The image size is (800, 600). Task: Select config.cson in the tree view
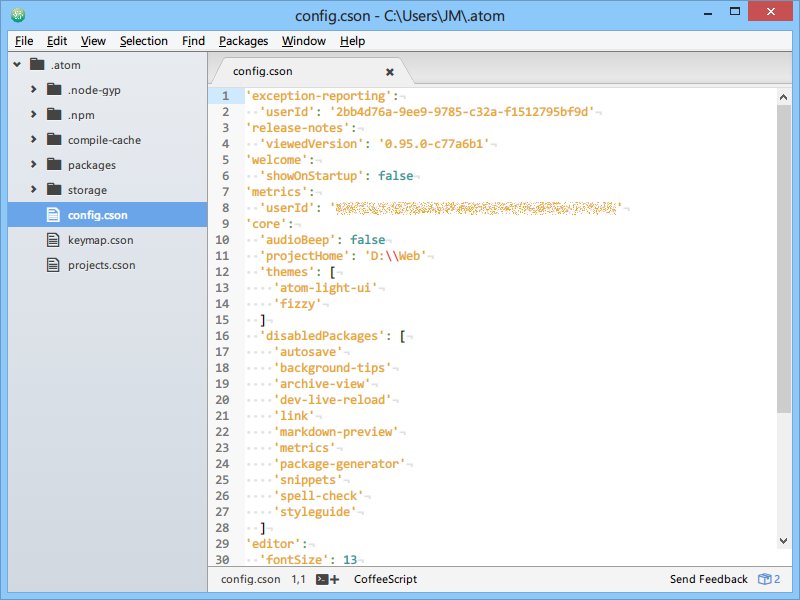108,215
